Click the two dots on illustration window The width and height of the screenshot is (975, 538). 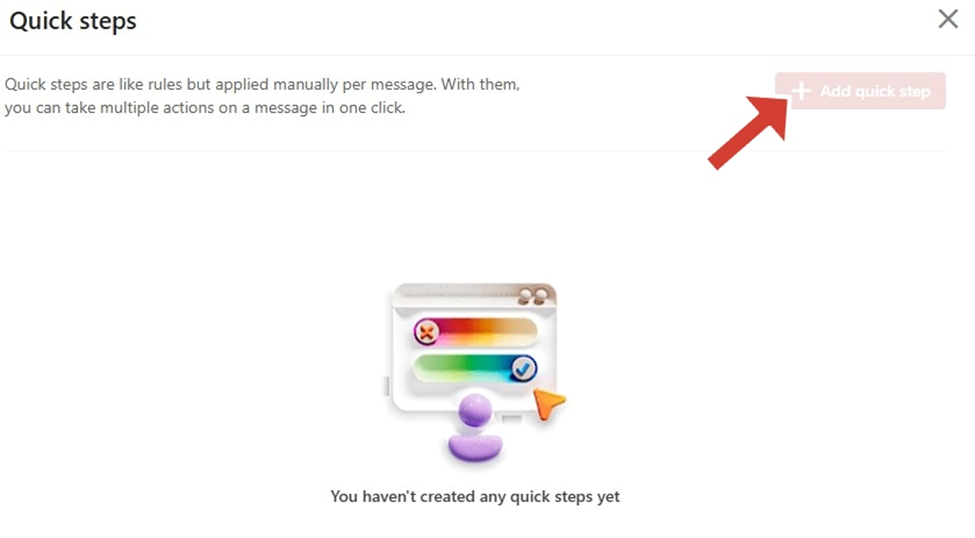(534, 295)
